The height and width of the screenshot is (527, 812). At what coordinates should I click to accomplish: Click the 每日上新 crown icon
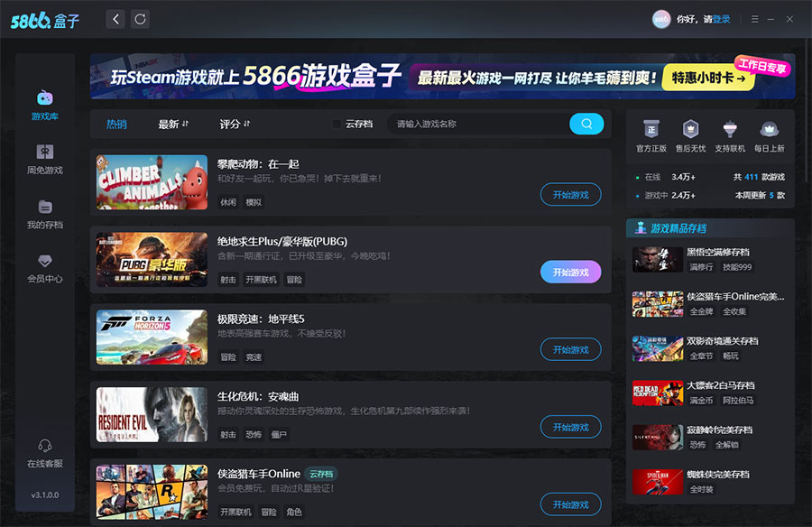[x=768, y=131]
